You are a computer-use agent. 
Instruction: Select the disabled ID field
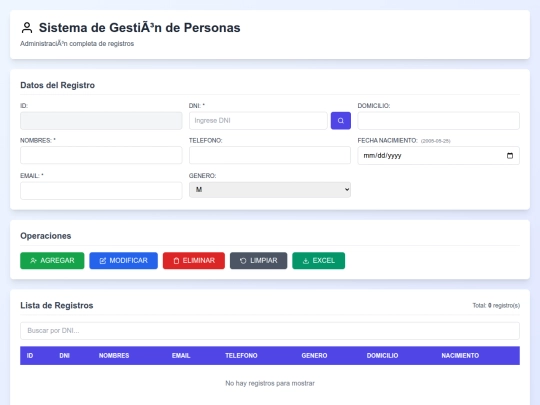click(x=101, y=121)
